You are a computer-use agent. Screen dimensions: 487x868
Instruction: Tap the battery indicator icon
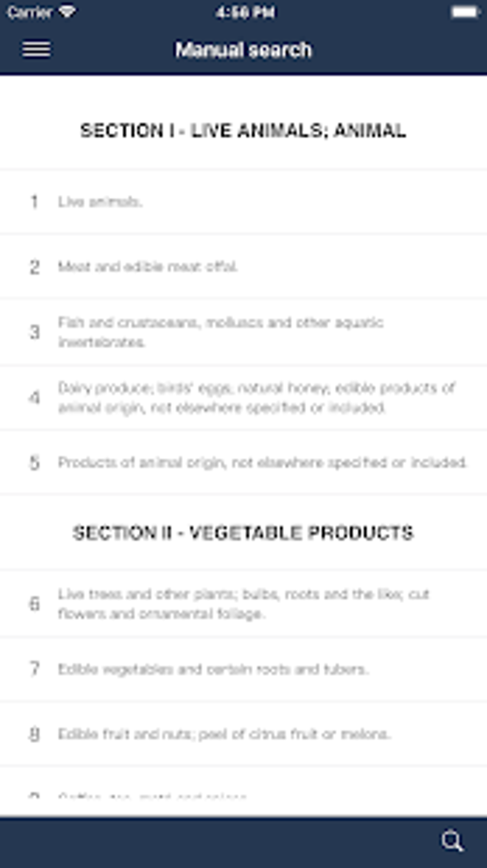point(464,12)
